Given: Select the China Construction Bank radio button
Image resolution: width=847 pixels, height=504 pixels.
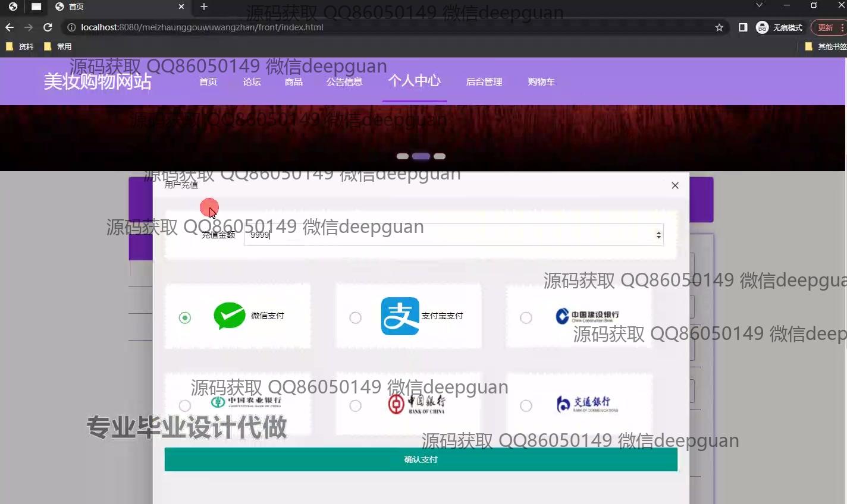Looking at the screenshot, I should click(526, 318).
